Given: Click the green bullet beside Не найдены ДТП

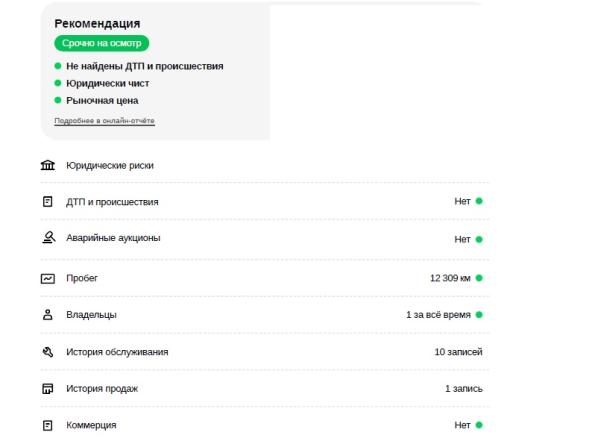Looking at the screenshot, I should tap(58, 66).
